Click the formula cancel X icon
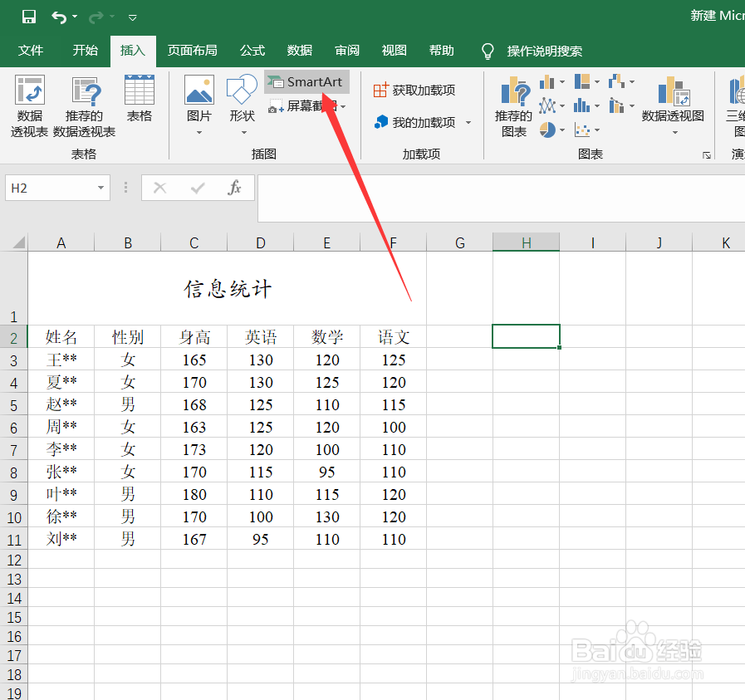Screen dimensions: 745x700 tap(160, 188)
